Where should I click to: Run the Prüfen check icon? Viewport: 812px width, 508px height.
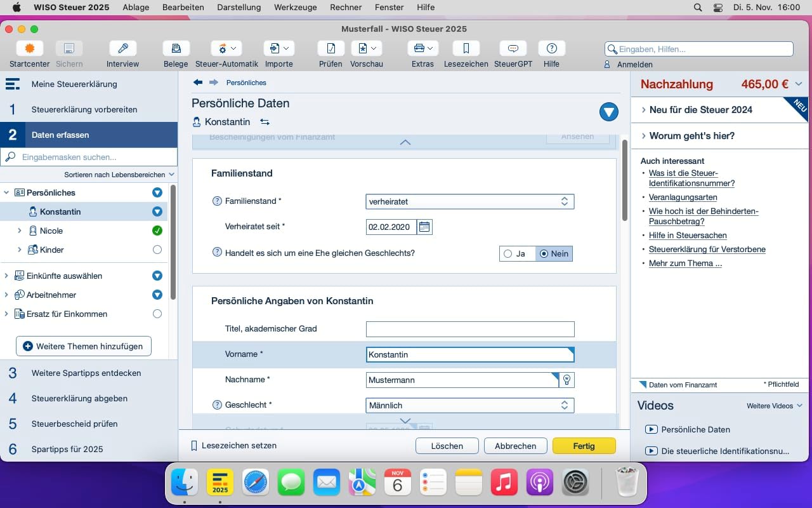pyautogui.click(x=331, y=49)
